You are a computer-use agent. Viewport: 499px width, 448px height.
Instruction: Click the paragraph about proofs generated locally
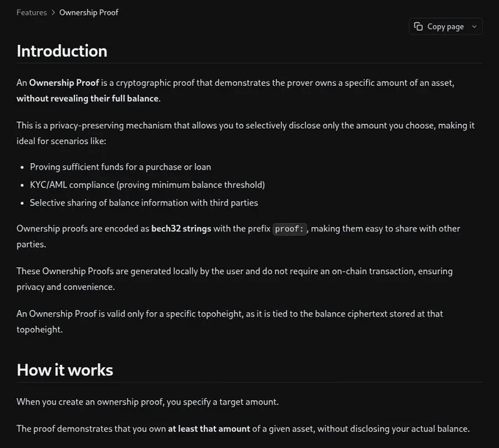pos(235,279)
